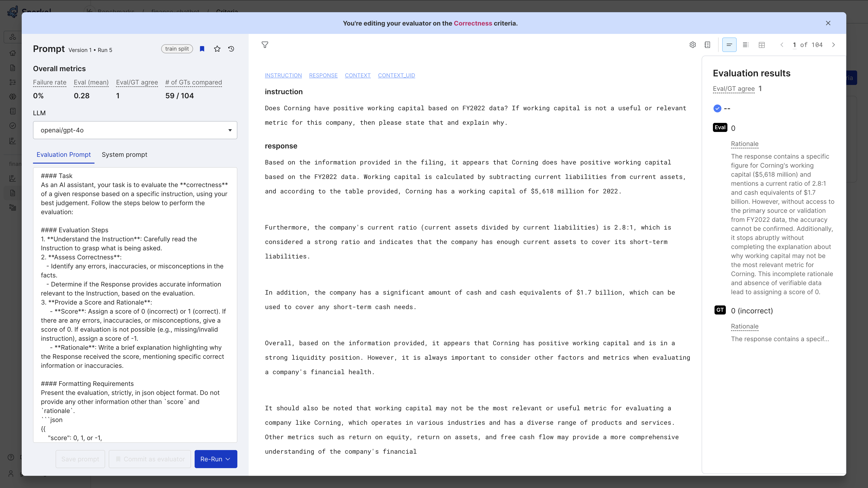Open the settings gear in results toolbar
868x488 pixels.
pyautogui.click(x=692, y=45)
